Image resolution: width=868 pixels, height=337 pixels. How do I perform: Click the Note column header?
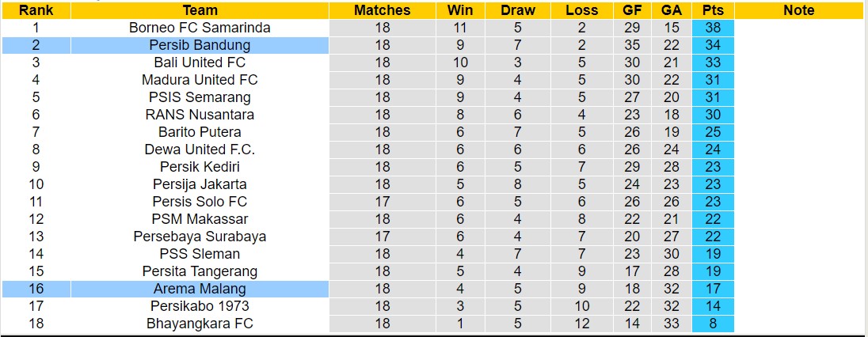click(798, 10)
